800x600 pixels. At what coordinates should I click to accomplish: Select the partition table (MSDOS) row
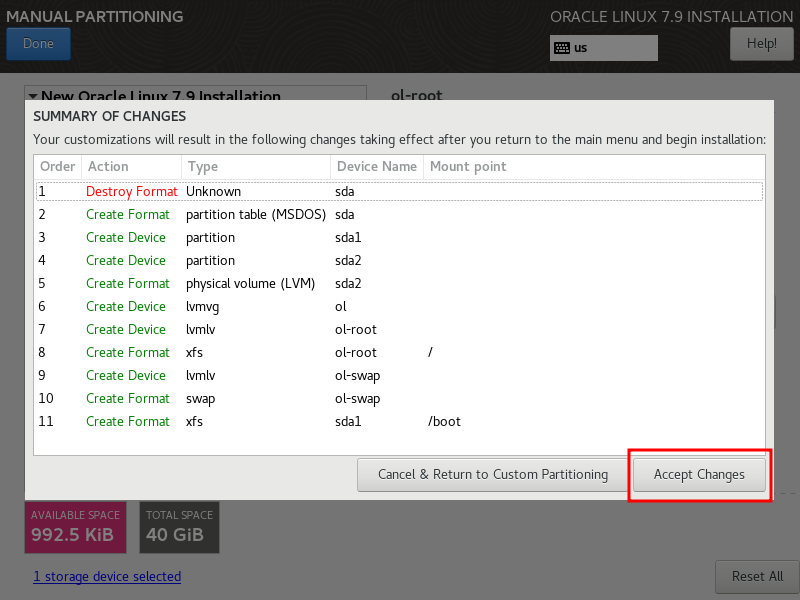pyautogui.click(x=399, y=215)
